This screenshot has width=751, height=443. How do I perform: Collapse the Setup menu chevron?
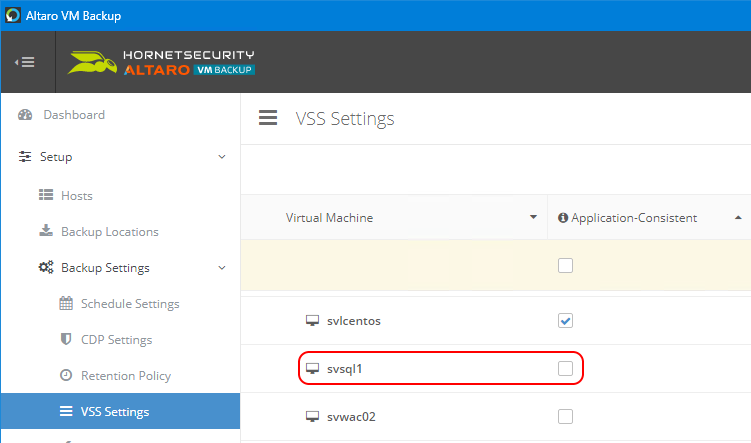point(222,157)
